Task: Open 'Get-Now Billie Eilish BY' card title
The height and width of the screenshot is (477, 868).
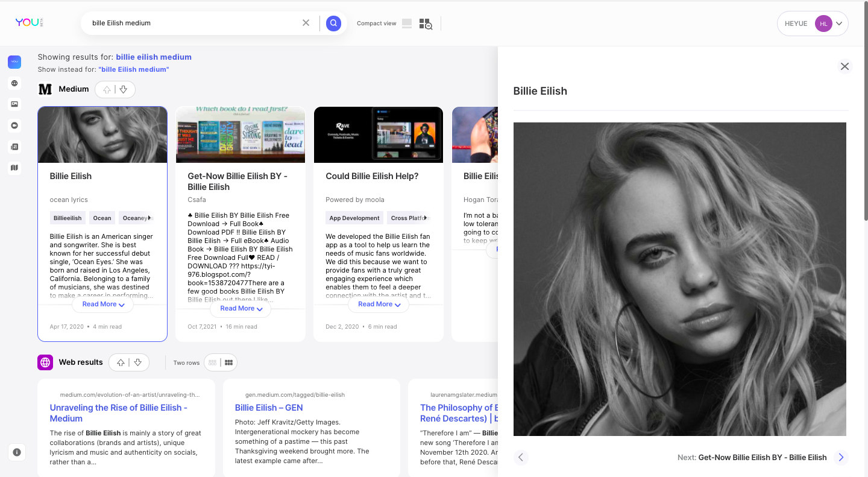Action: coord(237,182)
